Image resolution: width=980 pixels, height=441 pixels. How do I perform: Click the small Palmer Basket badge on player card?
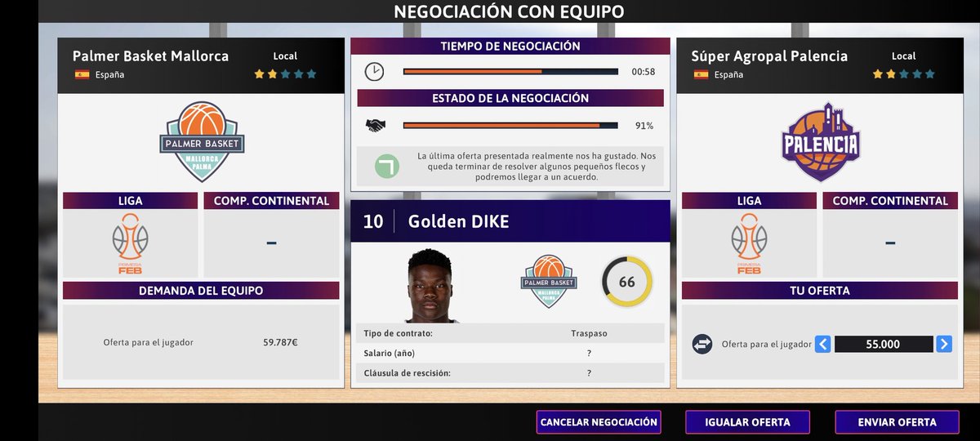pyautogui.click(x=549, y=282)
